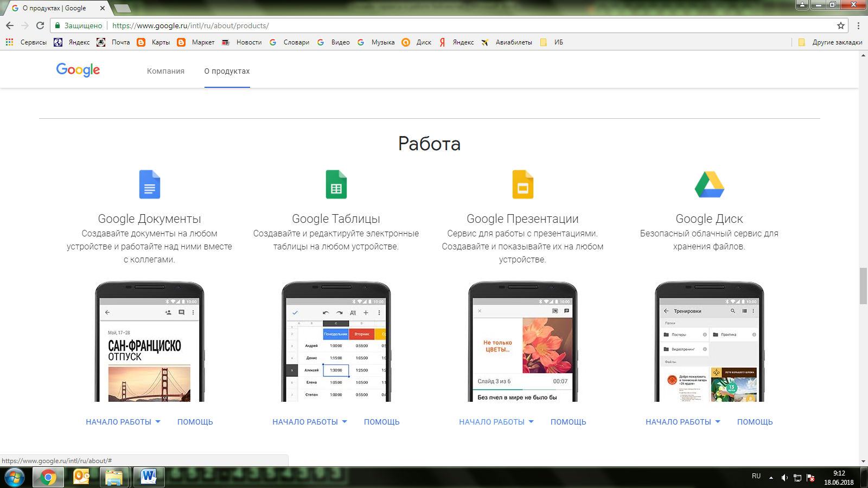Image resolution: width=868 pixels, height=488 pixels.
Task: Switch to the Компания tab
Action: (165, 71)
